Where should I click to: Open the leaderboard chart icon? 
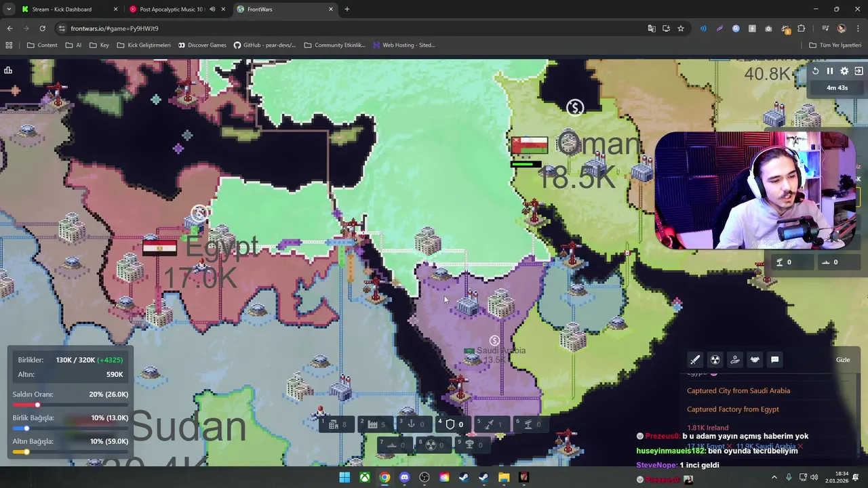(x=8, y=70)
